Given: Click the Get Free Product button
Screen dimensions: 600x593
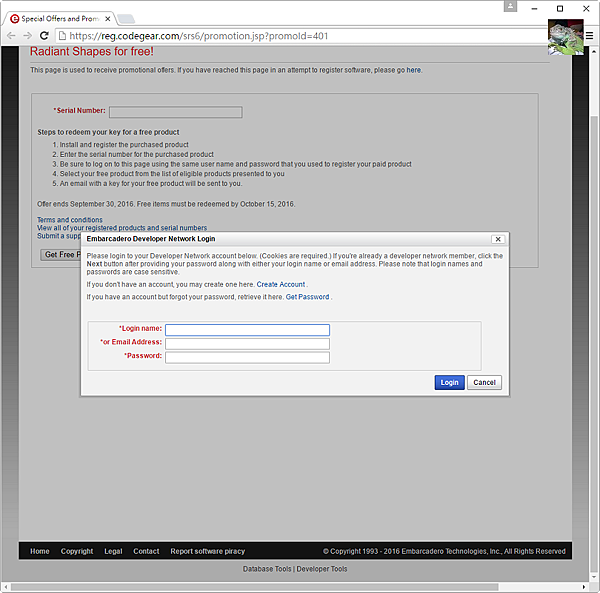Looking at the screenshot, I should click(61, 254).
